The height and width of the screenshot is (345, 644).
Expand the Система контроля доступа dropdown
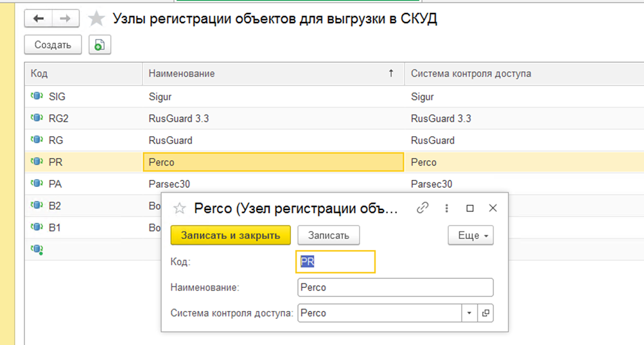[469, 314]
